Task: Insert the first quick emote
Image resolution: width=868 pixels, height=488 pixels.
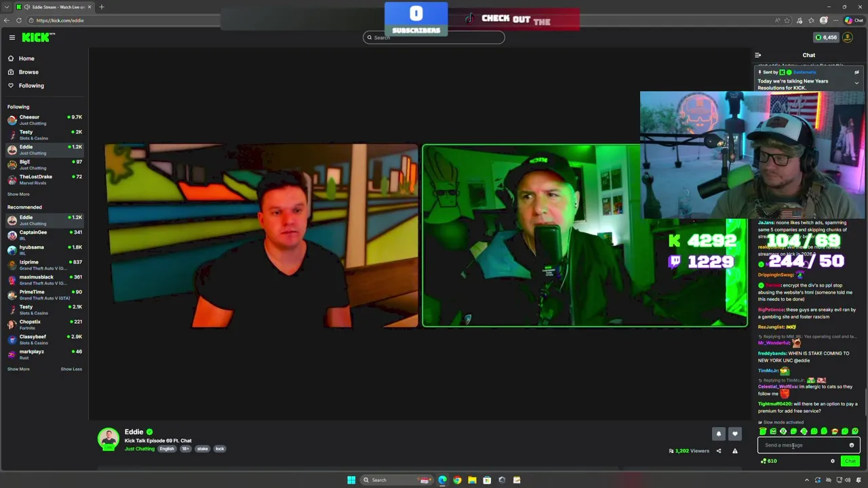Action: point(763,431)
